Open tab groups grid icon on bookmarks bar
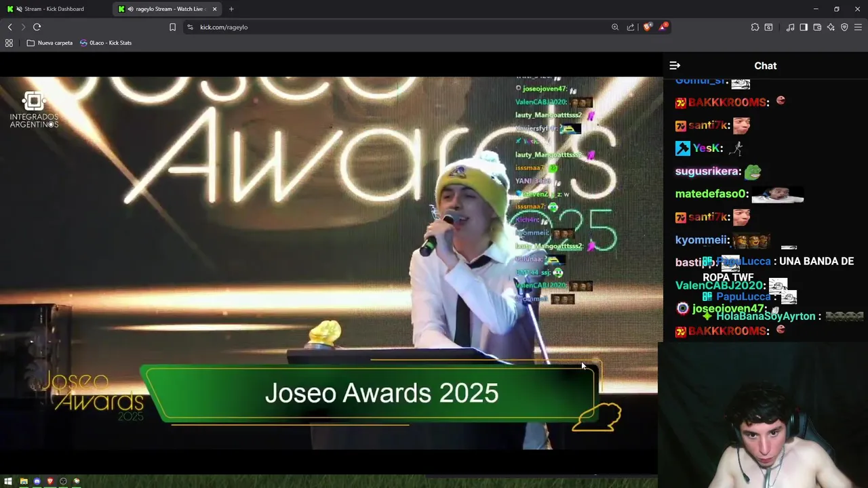Viewport: 868px width, 488px height. (x=9, y=43)
